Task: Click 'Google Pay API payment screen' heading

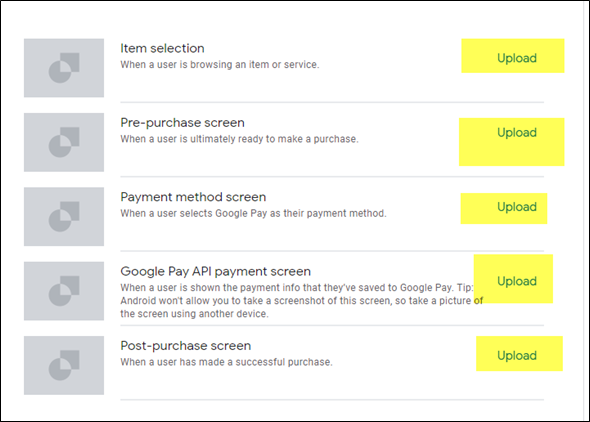Action: [x=216, y=271]
